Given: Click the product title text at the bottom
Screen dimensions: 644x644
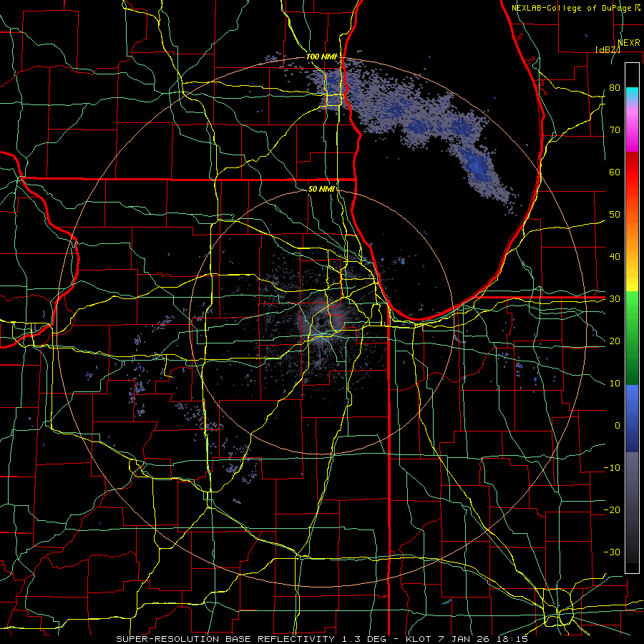Looking at the screenshot, I should tap(322, 639).
